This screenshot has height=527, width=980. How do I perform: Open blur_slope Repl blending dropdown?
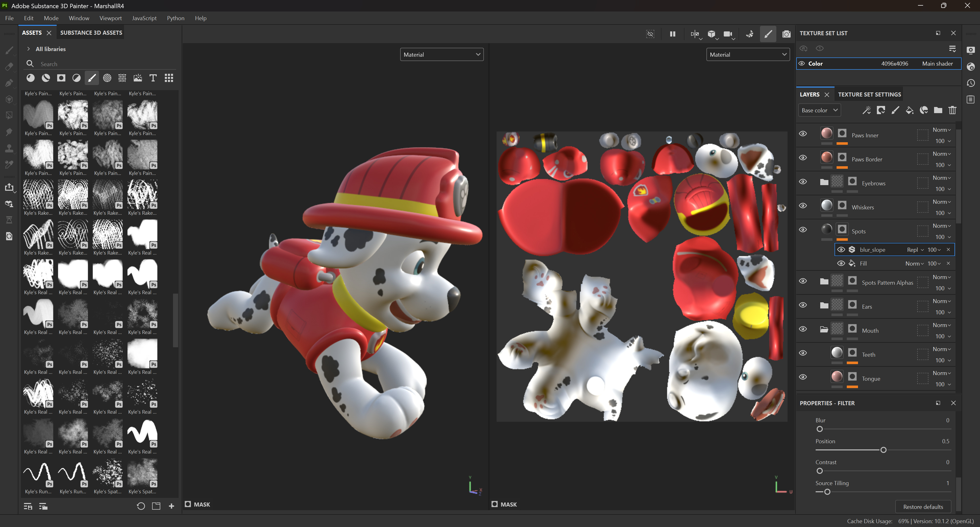coord(915,250)
